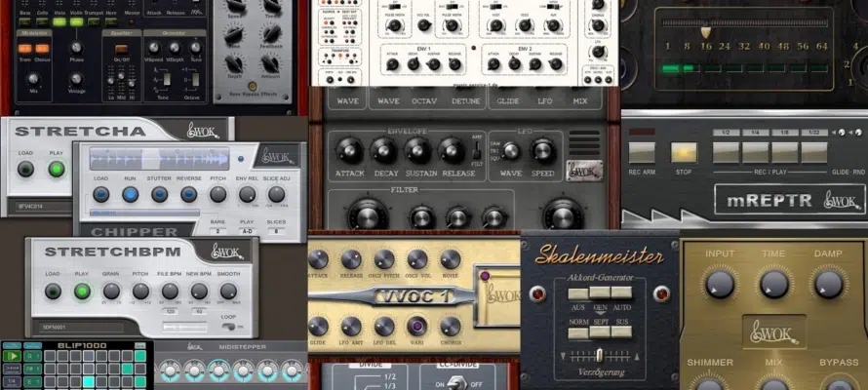Screen dimensions: 868x390
Task: Click the purple LED on VVOC 1 logo plate
Action: 486,276
